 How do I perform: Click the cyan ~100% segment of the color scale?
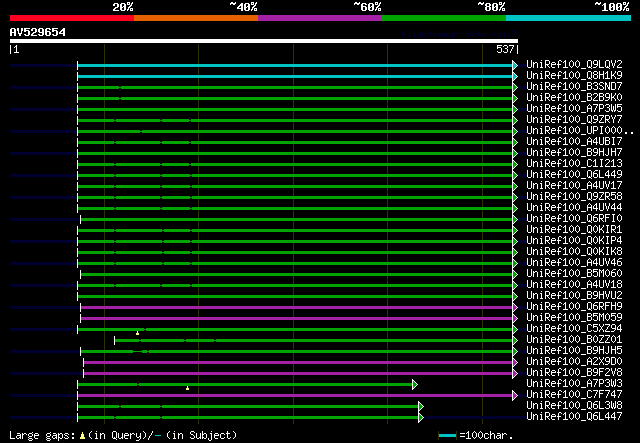point(568,18)
